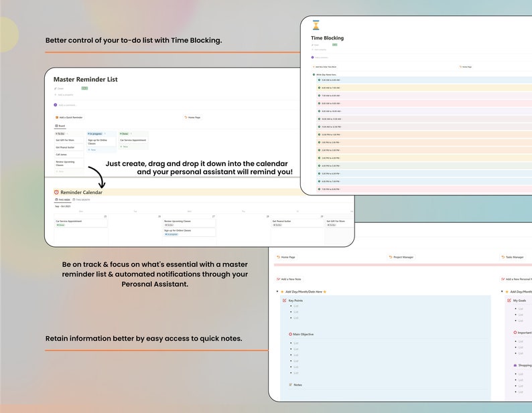Open Review Upcoming Classes calendar entry
The image size is (532, 413).
point(190,223)
